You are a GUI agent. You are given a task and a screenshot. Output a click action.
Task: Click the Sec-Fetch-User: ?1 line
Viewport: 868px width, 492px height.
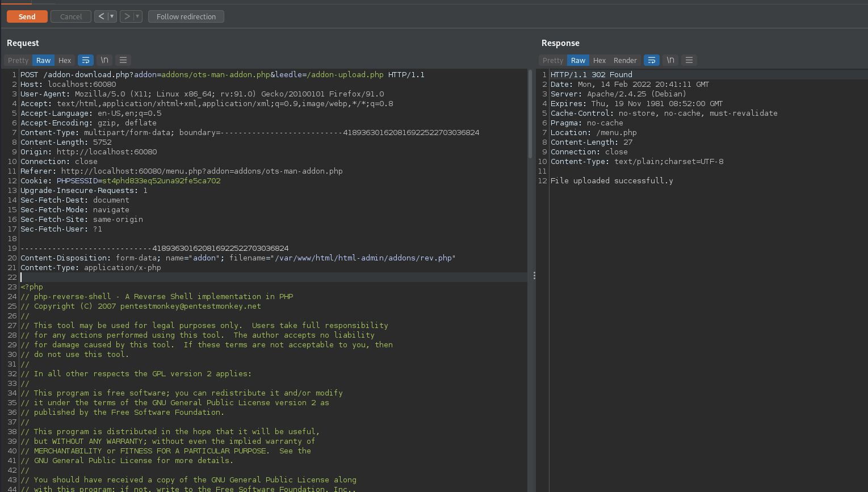click(x=61, y=229)
